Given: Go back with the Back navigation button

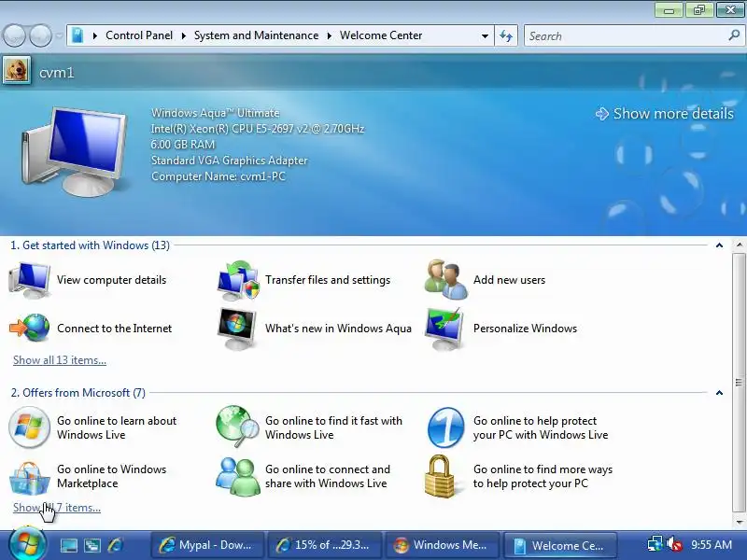Looking at the screenshot, I should (14, 35).
